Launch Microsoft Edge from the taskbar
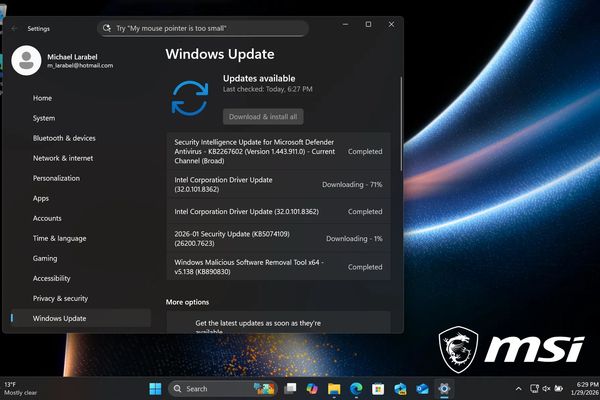Screen dimensions: 600x400 coord(356,389)
